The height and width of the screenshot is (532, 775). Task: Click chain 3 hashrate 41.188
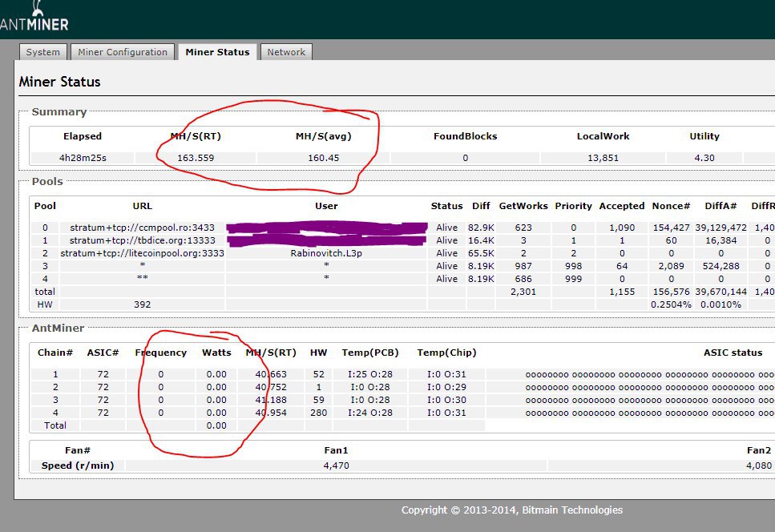coord(271,400)
